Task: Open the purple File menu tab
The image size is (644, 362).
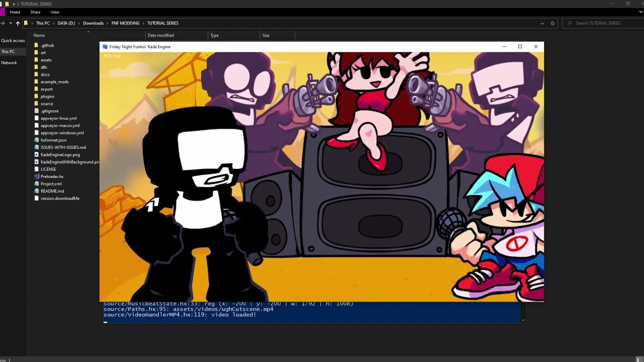Action: (2, 12)
